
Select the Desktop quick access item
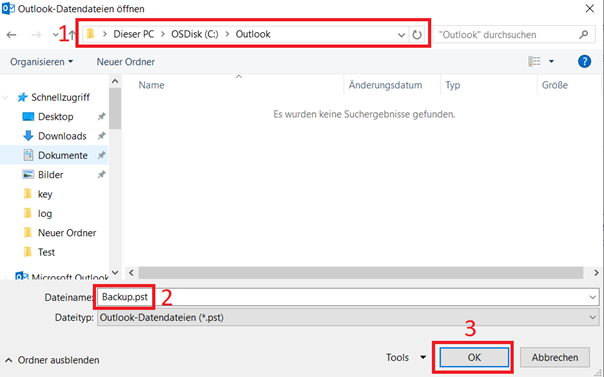(55, 117)
